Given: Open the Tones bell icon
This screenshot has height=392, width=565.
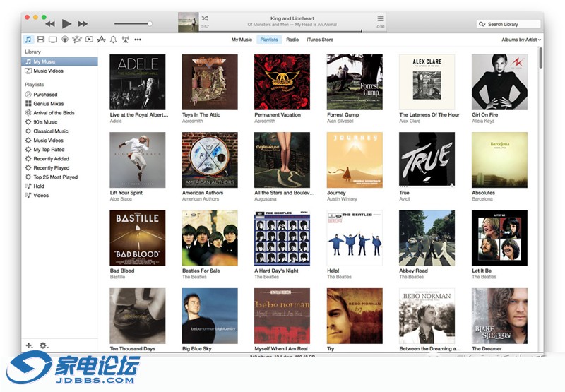Looking at the screenshot, I should [x=113, y=40].
